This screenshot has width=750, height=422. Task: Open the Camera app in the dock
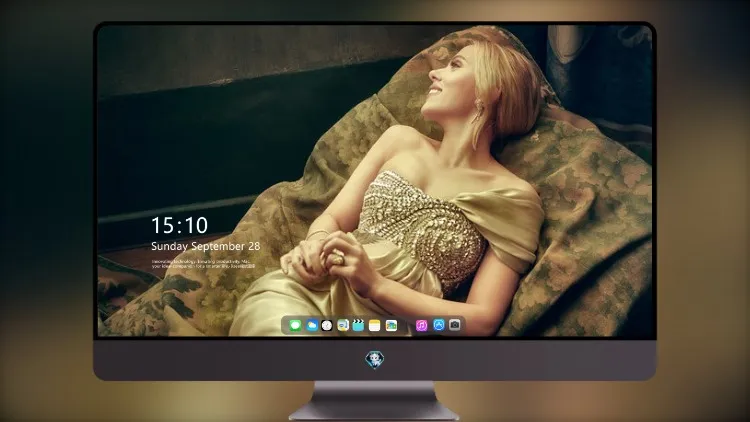(x=455, y=325)
